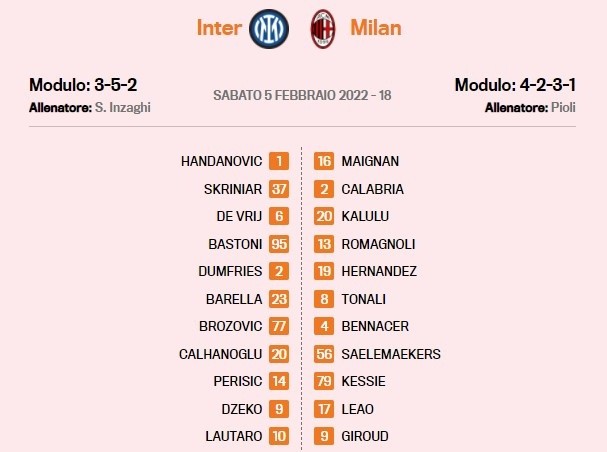Open the Milan team name heading
The width and height of the screenshot is (607, 452).
point(376,28)
